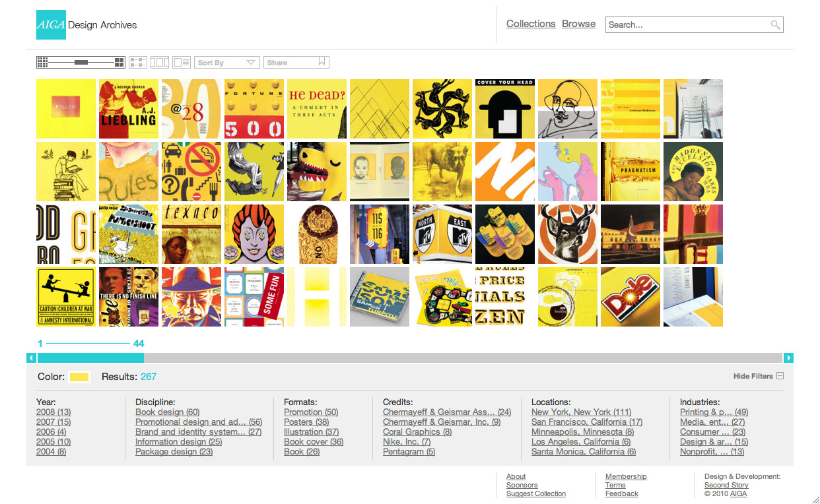
Task: Open the deer head target thumbnail
Action: tap(568, 234)
